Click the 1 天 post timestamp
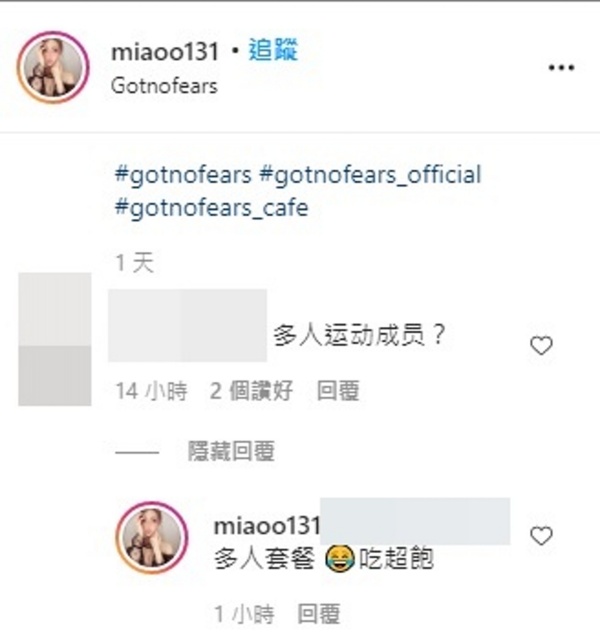The width and height of the screenshot is (600, 644). click(x=135, y=263)
